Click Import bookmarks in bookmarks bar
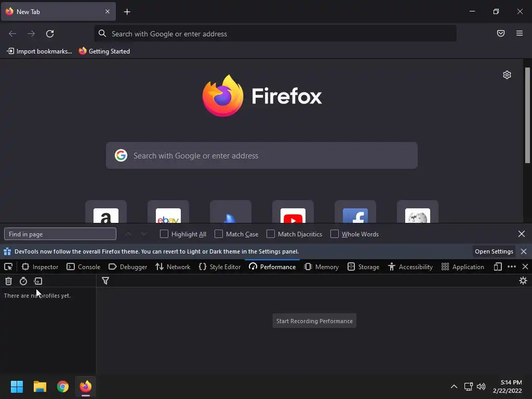Screen dimensions: 532x399 pyautogui.click(x=39, y=51)
